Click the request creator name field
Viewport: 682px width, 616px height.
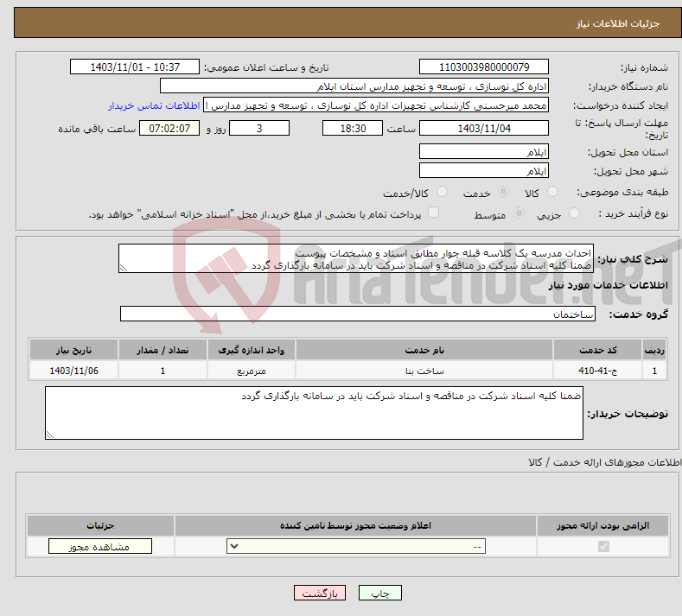376,105
